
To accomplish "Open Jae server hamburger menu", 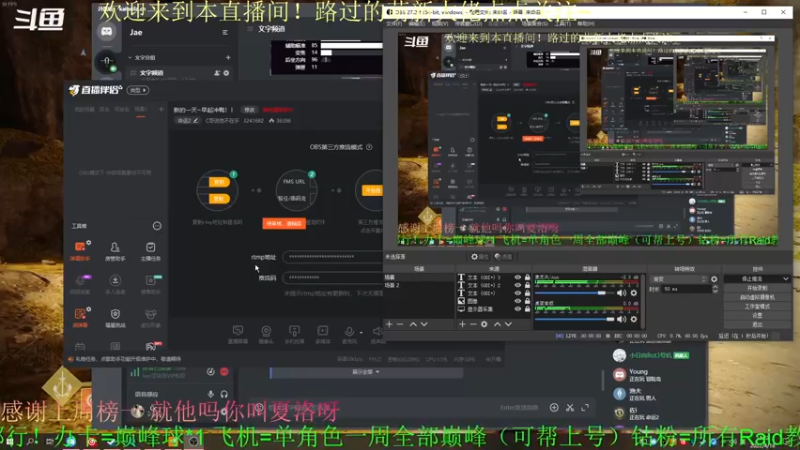I will 225,33.
